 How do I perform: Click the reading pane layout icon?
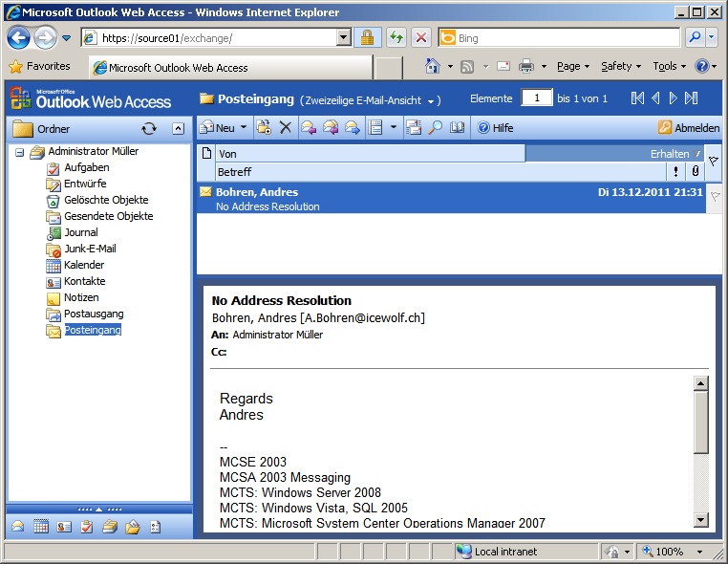375,128
